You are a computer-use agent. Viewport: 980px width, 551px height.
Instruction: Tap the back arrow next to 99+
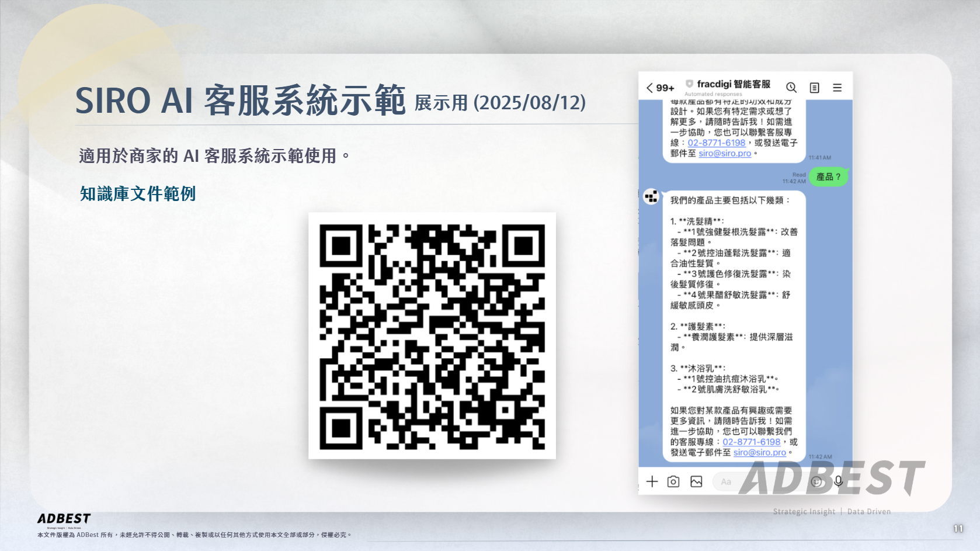[649, 88]
